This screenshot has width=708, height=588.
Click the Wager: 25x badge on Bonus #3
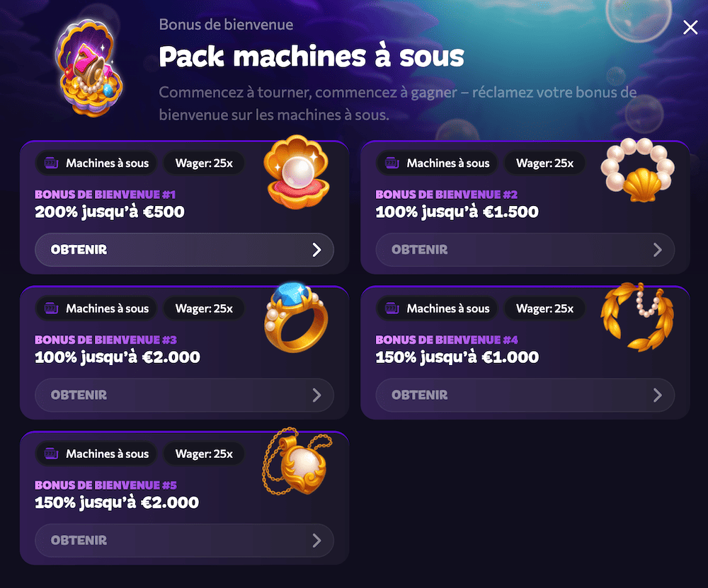click(x=204, y=309)
